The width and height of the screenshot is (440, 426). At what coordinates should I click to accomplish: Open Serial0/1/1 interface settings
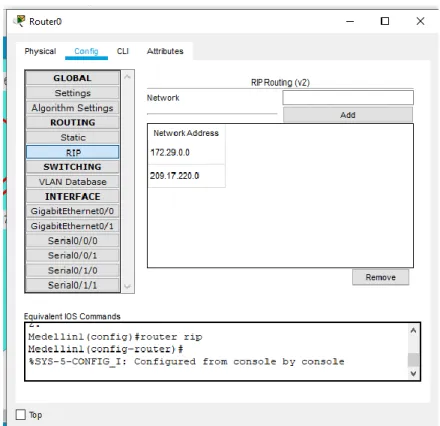tap(72, 285)
